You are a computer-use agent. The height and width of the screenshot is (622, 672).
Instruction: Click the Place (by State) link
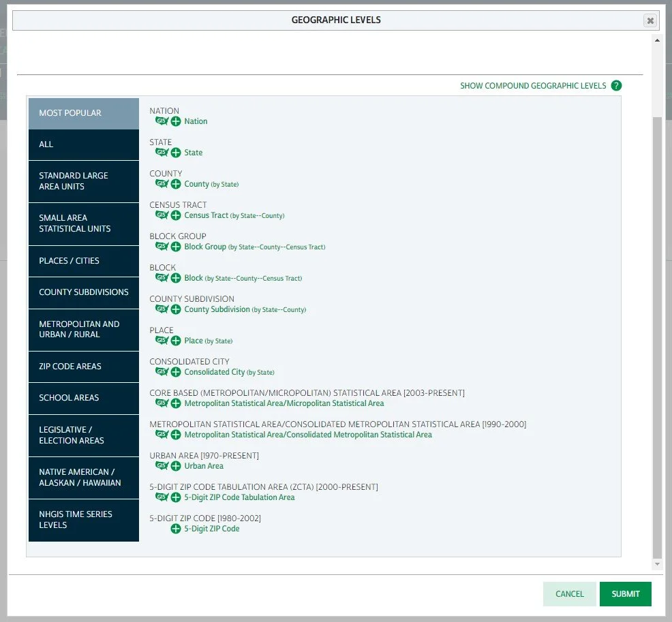(x=209, y=341)
